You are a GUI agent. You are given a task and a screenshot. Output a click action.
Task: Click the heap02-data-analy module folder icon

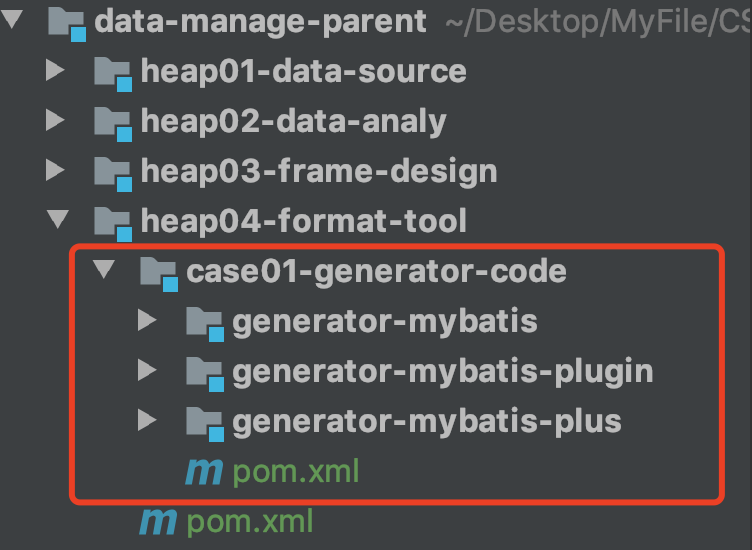pos(112,122)
